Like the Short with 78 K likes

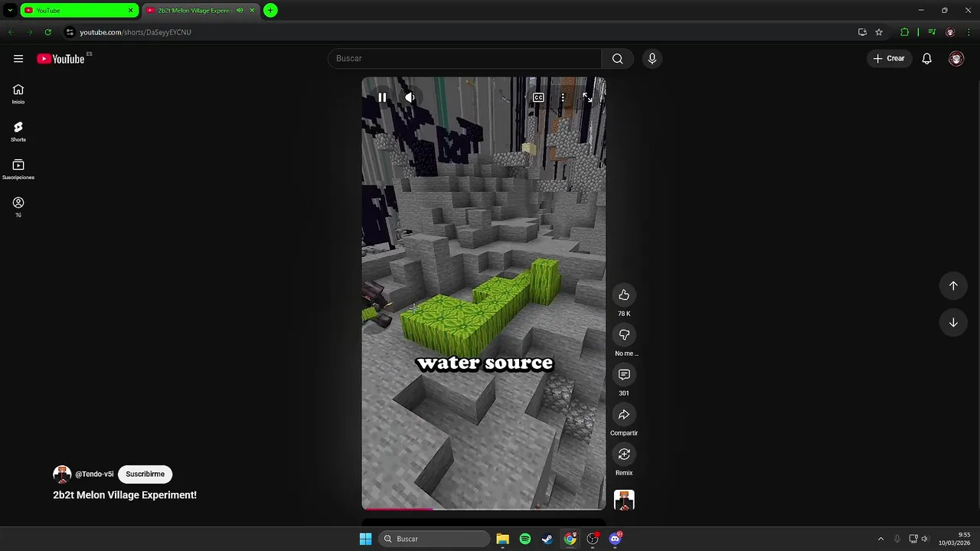pos(624,295)
